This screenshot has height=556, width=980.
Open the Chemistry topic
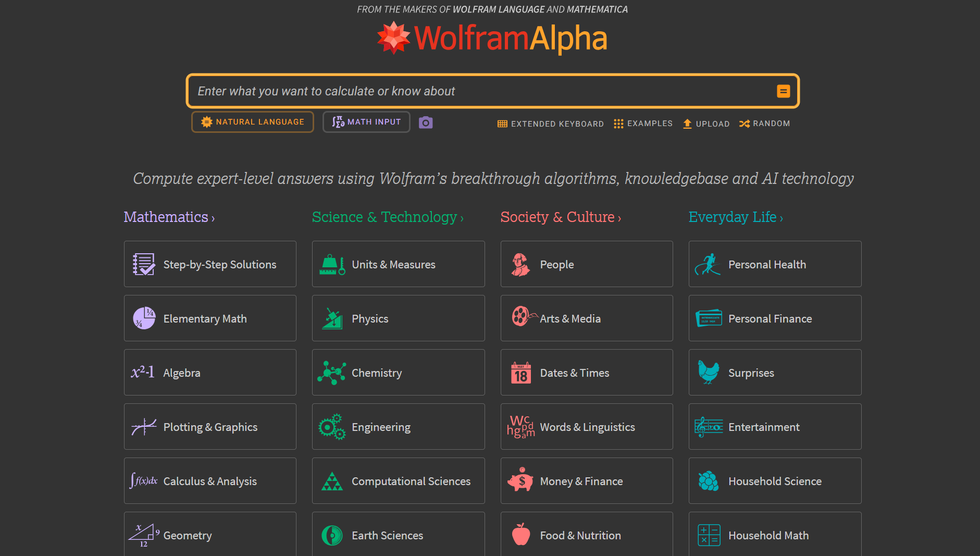click(399, 373)
